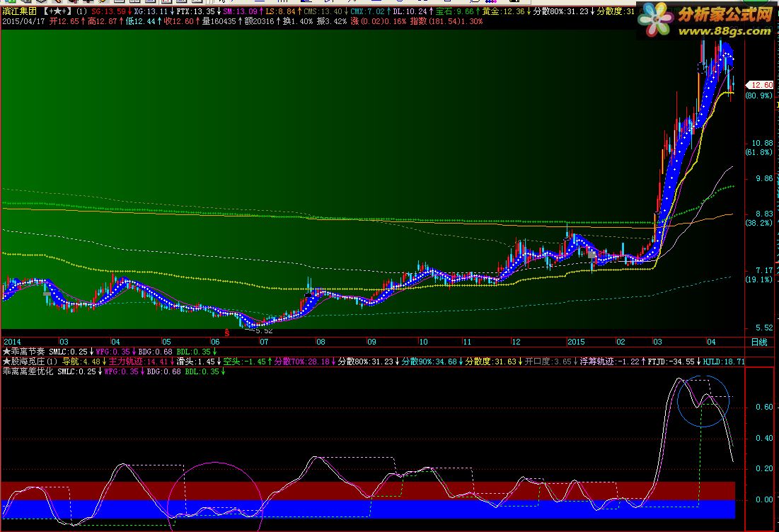
Task: Select the 0.40 level on indicator axis
Action: point(764,438)
